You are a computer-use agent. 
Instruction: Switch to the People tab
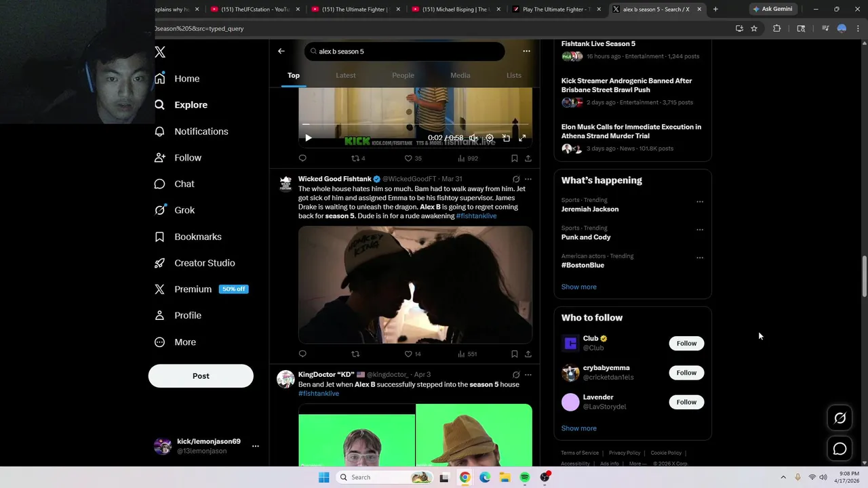point(403,75)
